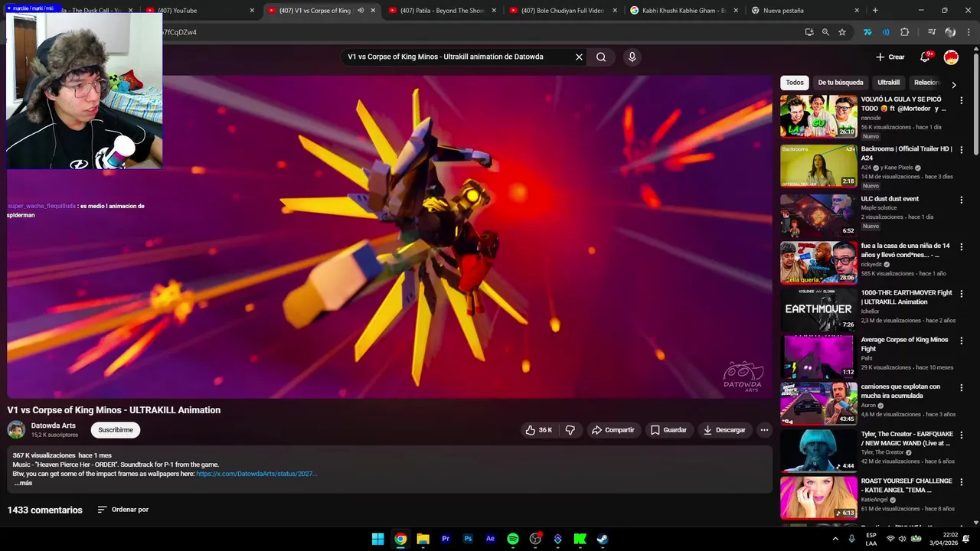Open the Ordenar por sort icon
Screen dimensions: 980x551
pos(102,510)
